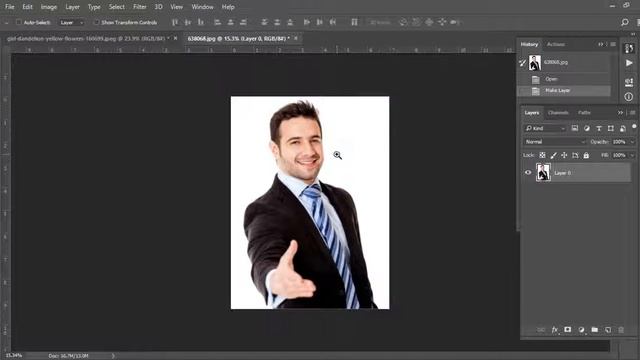Toggle prevent artboard auto-nesting lock
Screen dimensions: 640x360
575,156
